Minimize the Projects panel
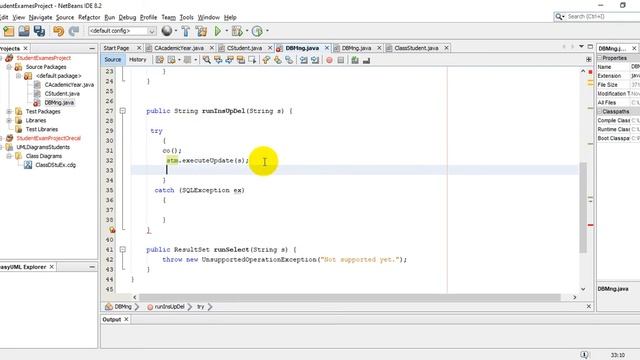The image size is (640, 360). coord(92,48)
